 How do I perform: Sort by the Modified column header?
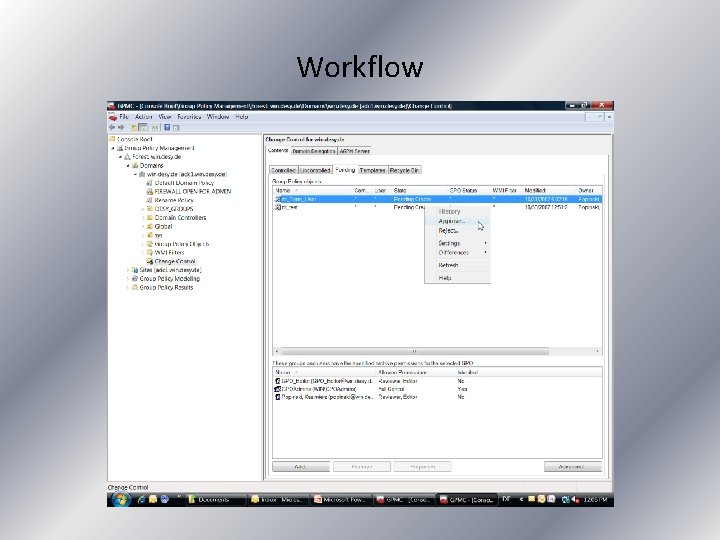pos(549,190)
